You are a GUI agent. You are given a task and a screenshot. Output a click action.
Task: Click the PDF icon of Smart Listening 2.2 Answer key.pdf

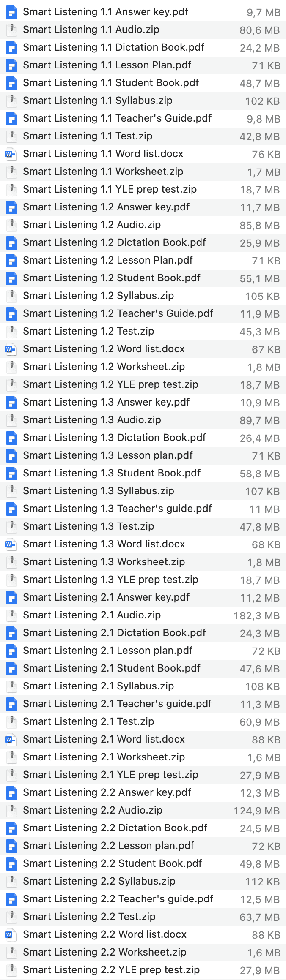pyautogui.click(x=12, y=793)
